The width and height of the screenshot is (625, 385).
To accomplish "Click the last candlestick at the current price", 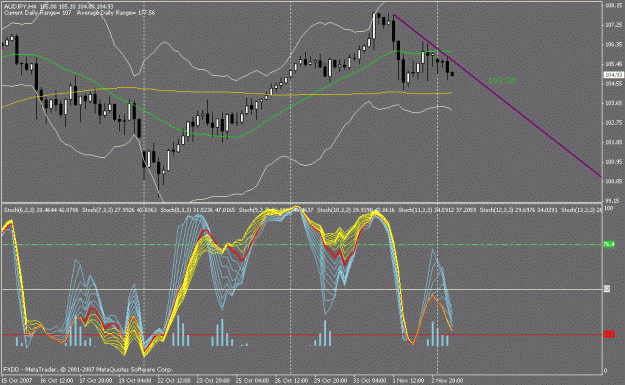I will coord(452,74).
